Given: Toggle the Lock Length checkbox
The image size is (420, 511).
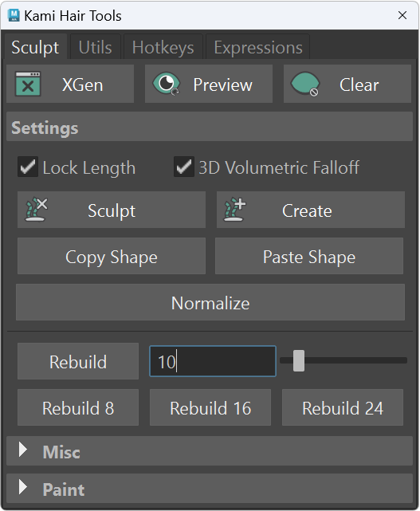Looking at the screenshot, I should coord(28,167).
